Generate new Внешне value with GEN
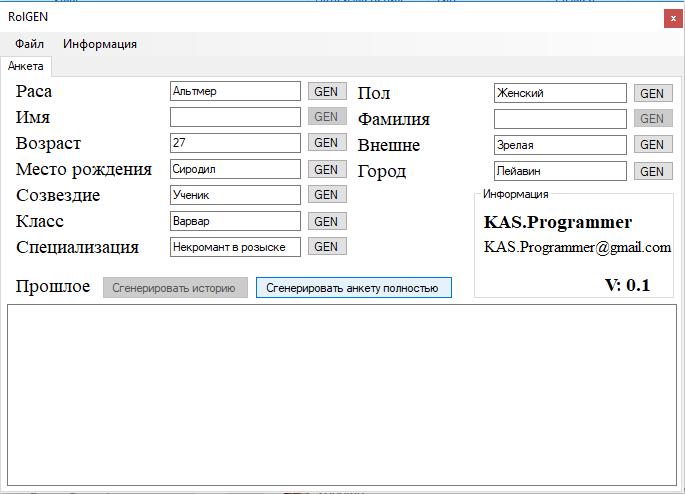Image resolution: width=685 pixels, height=494 pixels. (x=651, y=145)
